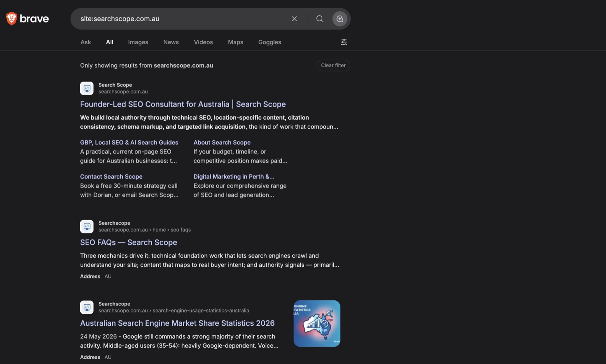This screenshot has height=364, width=606.
Task: Click the 'Search Scope' site name label
Action: 115,85
